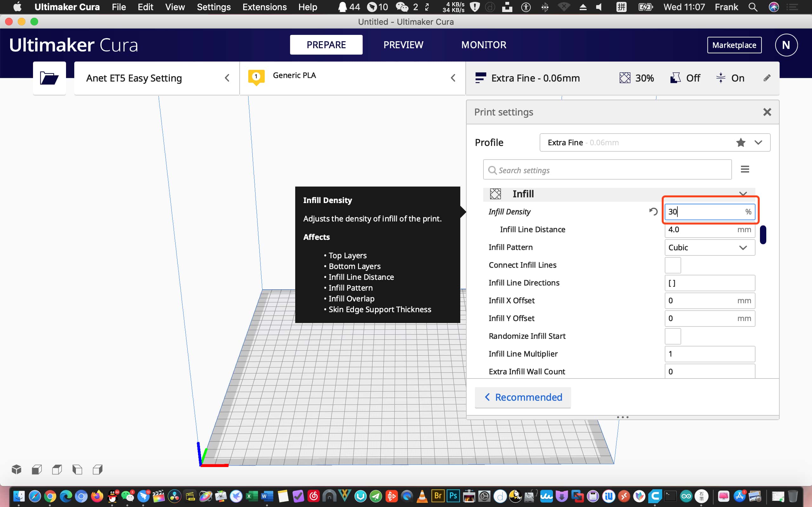
Task: Click the 3D perspective view cube icon
Action: (x=17, y=470)
